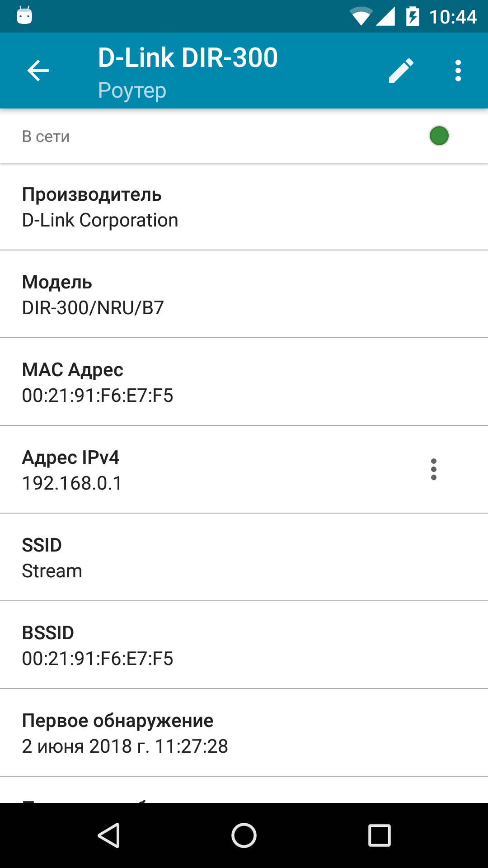Tap the green online status indicator
Viewport: 488px width, 868px height.
[x=439, y=136]
